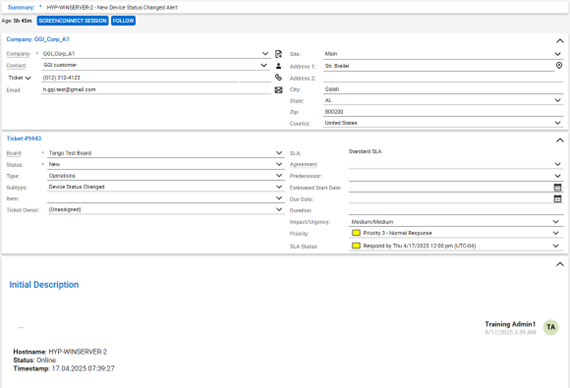Open the Impact/Urgency dropdown

(556, 221)
